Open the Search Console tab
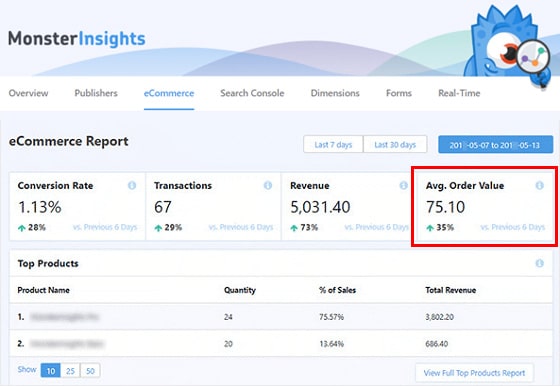The height and width of the screenshot is (386, 560). coord(252,93)
